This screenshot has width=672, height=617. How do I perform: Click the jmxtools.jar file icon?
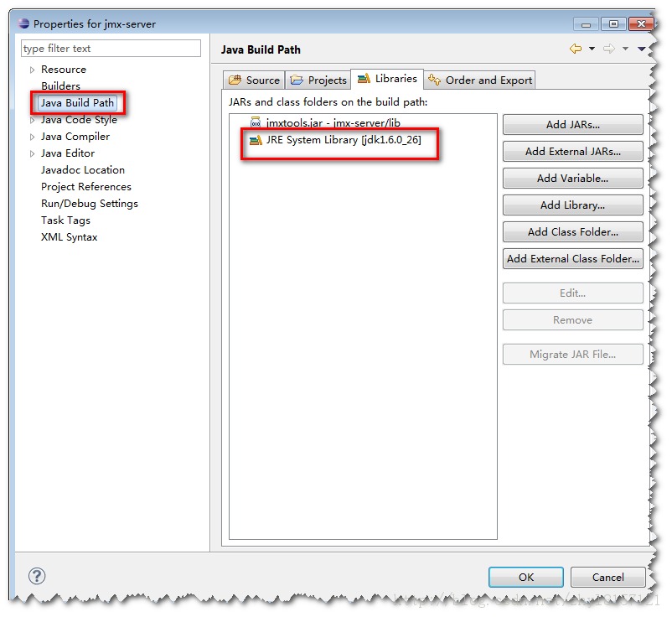tap(256, 122)
